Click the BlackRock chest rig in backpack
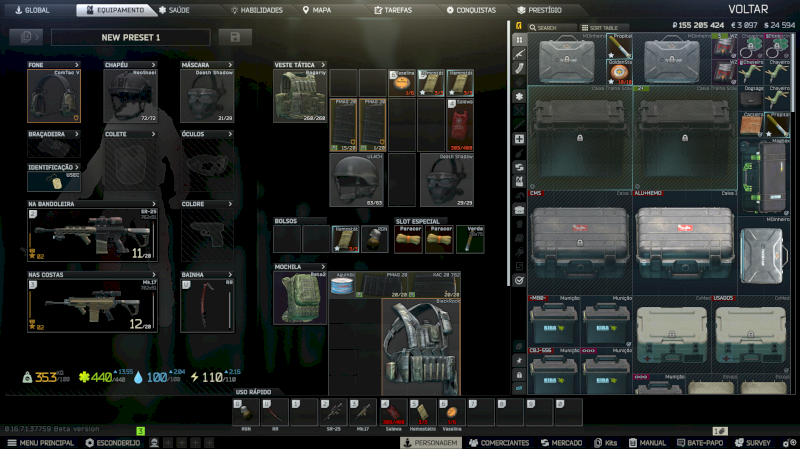 tap(421, 347)
